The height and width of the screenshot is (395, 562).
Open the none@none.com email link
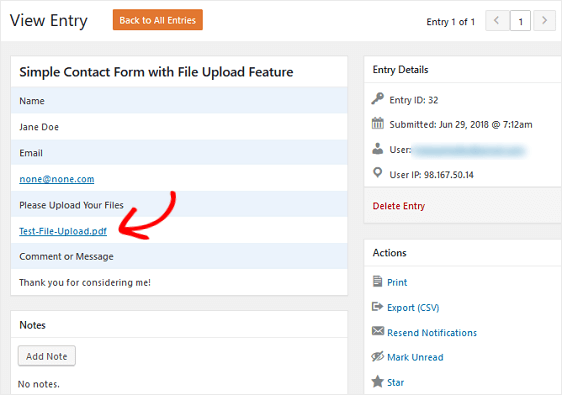tap(57, 179)
